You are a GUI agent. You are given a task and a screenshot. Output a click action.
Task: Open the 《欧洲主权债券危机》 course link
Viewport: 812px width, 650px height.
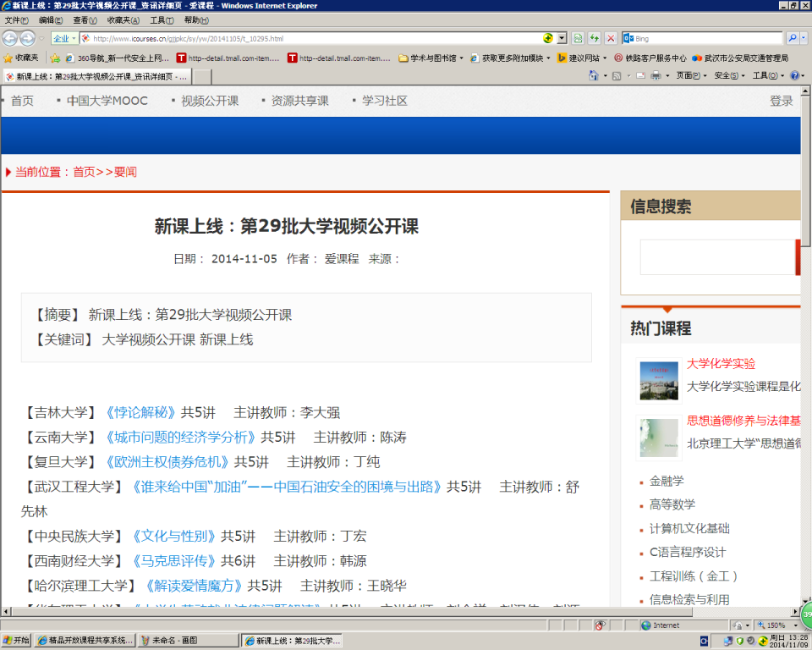coord(169,460)
